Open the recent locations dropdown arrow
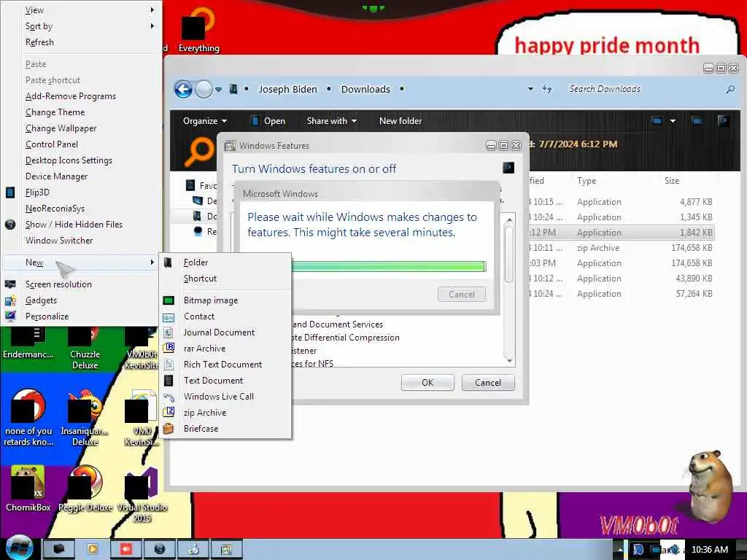 coord(218,90)
